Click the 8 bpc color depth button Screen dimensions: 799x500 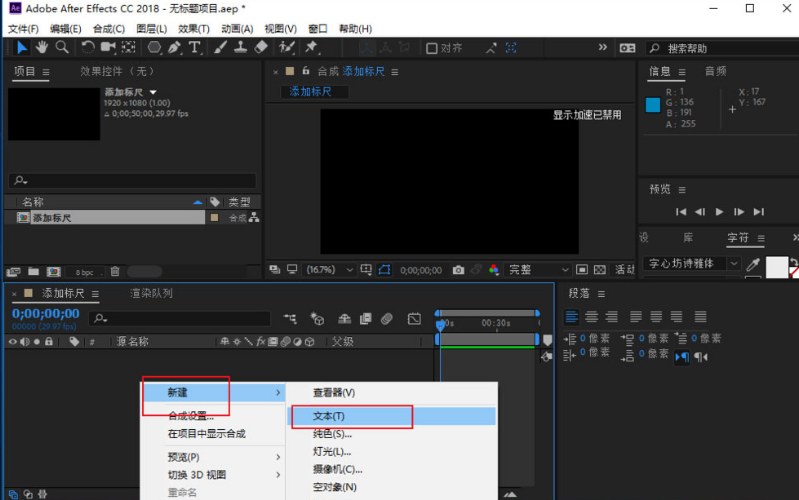(85, 271)
